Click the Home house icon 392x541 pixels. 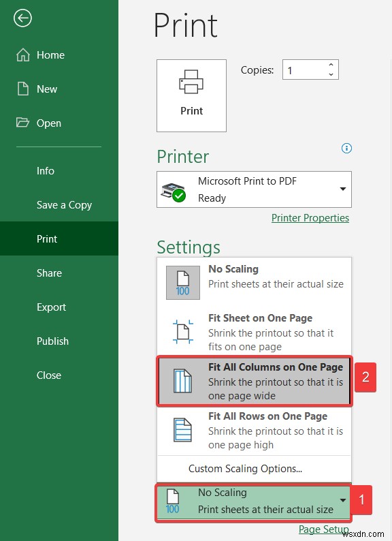(x=23, y=55)
